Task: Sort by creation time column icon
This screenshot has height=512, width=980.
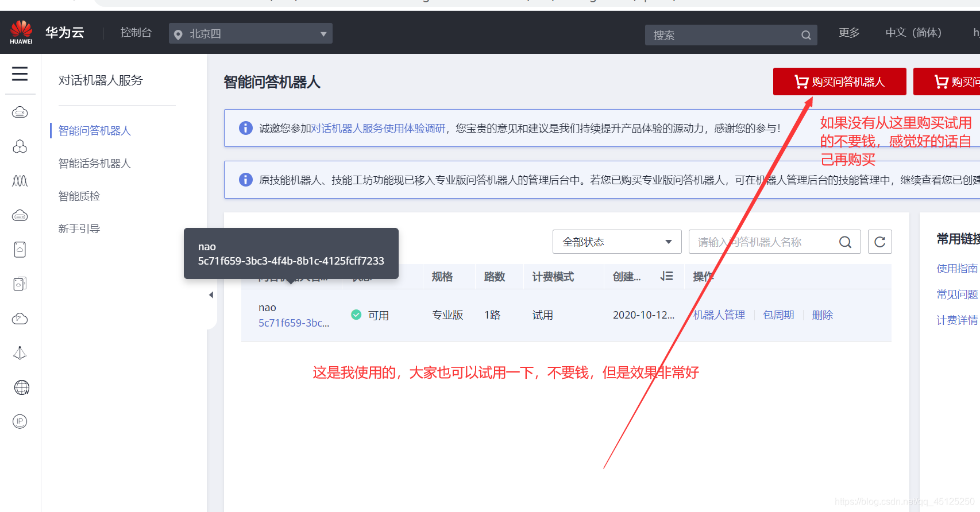Action: [x=666, y=277]
